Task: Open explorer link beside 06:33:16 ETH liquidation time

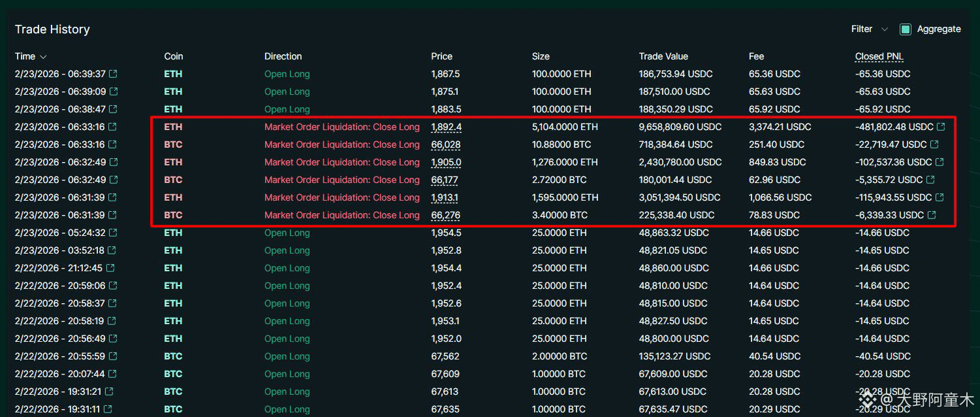Action: tap(112, 127)
